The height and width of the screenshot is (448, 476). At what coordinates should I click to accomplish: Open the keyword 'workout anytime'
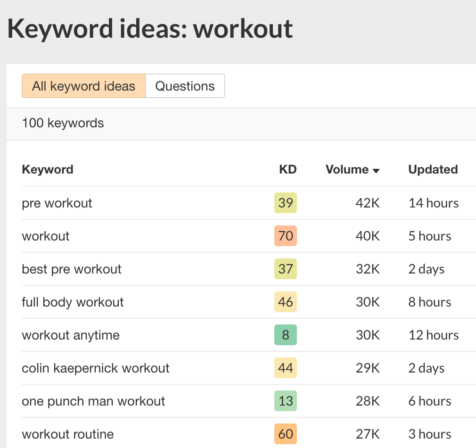tap(71, 335)
